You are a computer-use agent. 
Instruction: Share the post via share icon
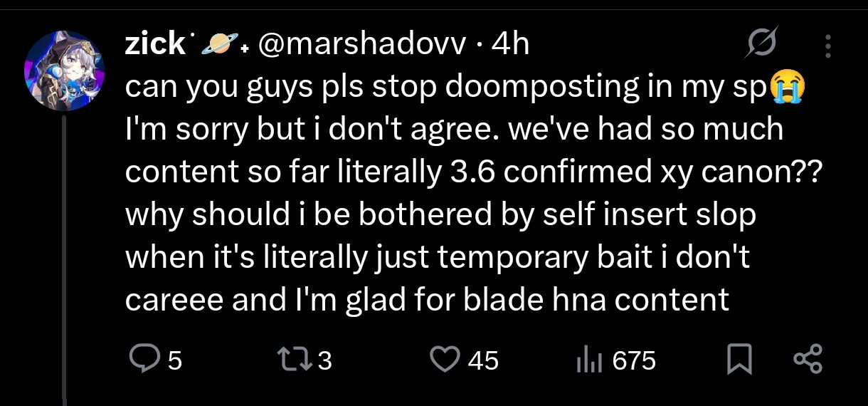[808, 360]
